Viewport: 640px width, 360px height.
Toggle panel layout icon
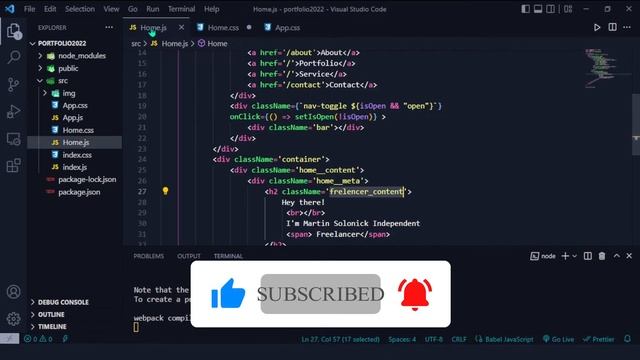[x=538, y=9]
